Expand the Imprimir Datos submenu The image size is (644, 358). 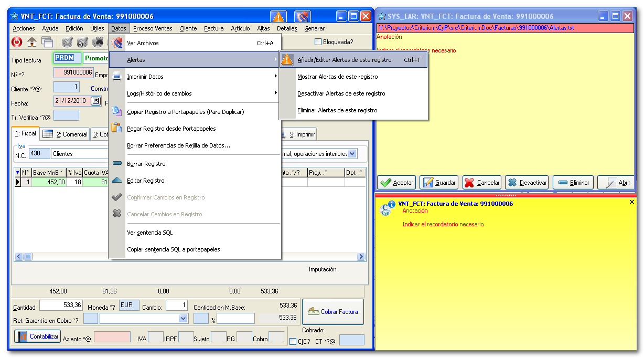276,77
